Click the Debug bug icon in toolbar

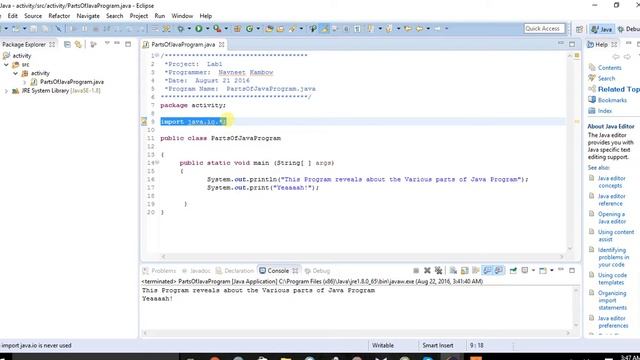click(x=180, y=29)
